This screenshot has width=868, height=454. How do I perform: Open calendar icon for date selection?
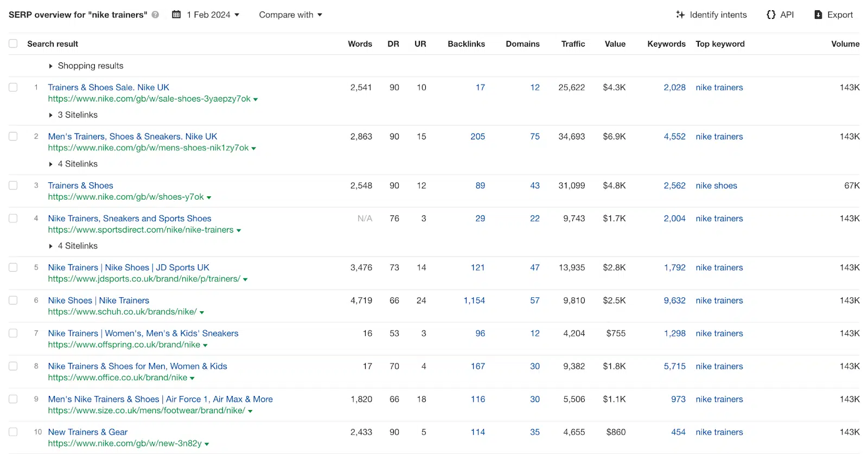pyautogui.click(x=176, y=15)
